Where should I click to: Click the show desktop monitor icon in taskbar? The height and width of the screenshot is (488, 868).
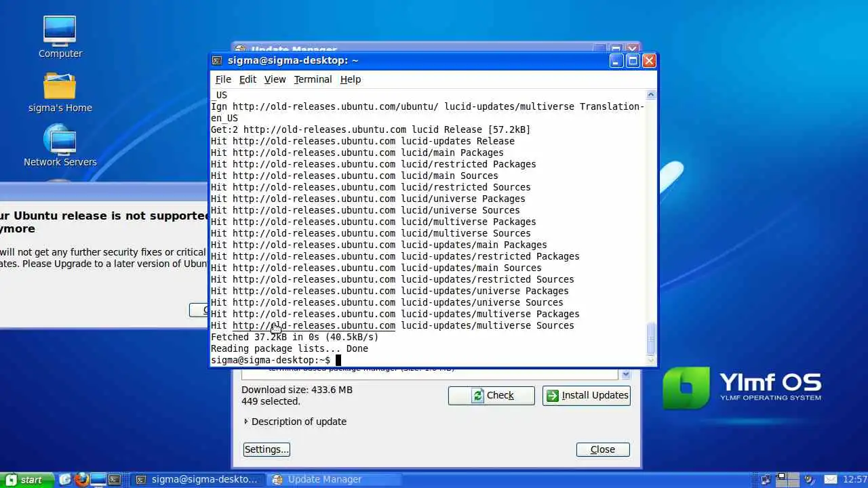[98, 479]
